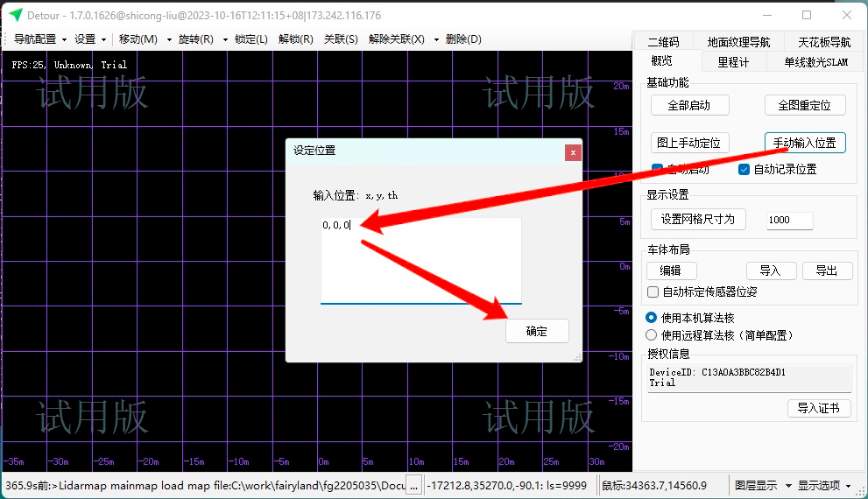The width and height of the screenshot is (868, 499).
Task: Switch to the 二维码 tab
Action: 663,42
